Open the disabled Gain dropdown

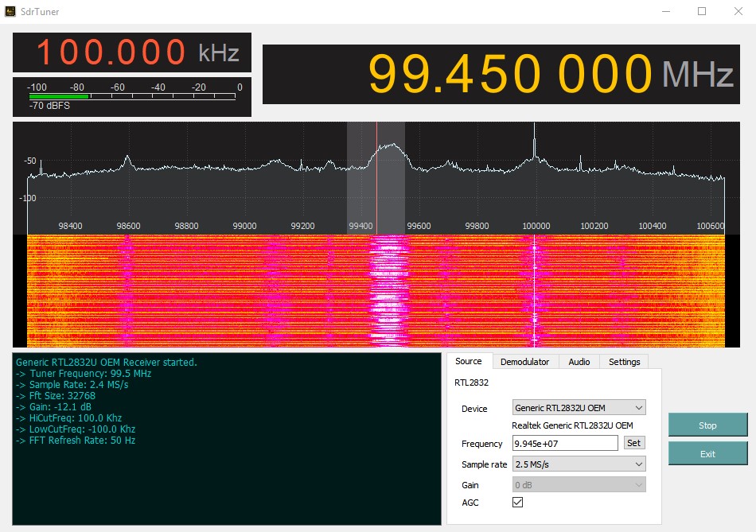[x=579, y=485]
